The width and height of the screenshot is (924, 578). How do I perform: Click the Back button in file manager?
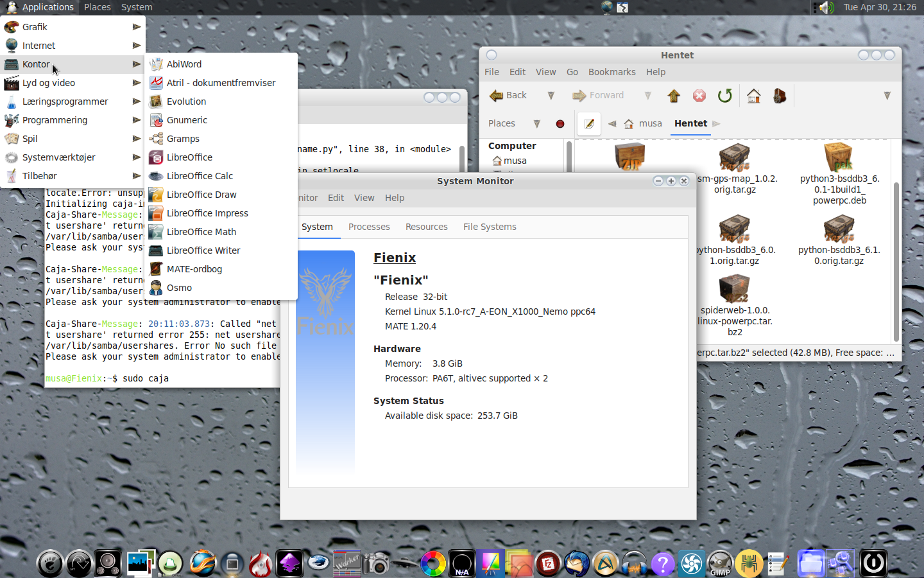click(x=509, y=96)
